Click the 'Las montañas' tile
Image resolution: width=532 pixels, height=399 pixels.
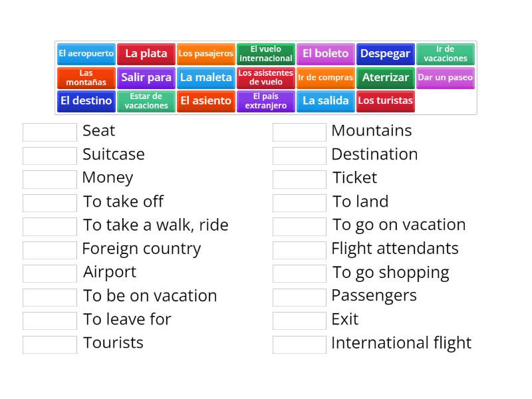point(85,78)
